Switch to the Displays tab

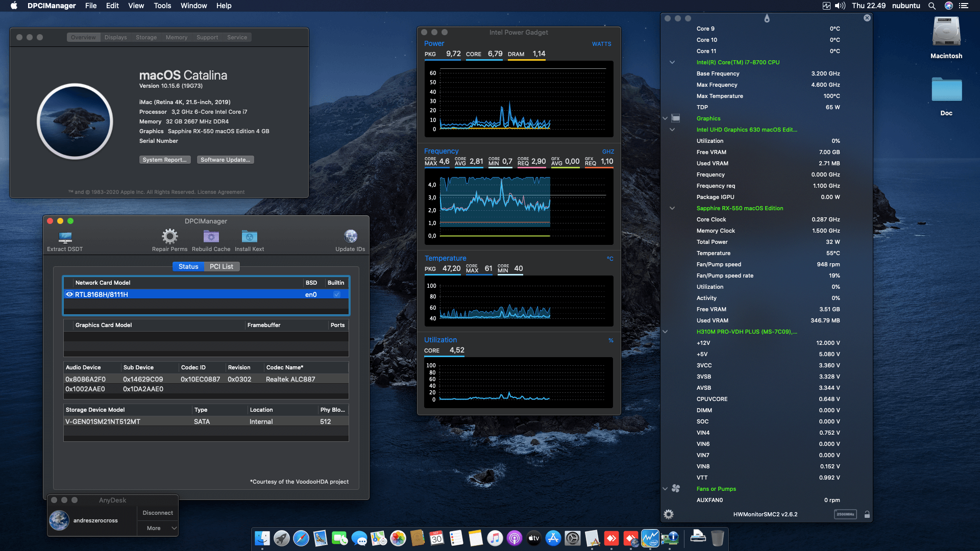pyautogui.click(x=115, y=37)
